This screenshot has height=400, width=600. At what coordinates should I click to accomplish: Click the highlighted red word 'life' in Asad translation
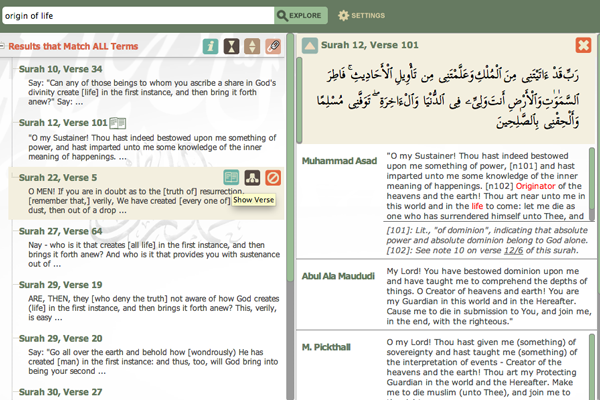477,206
